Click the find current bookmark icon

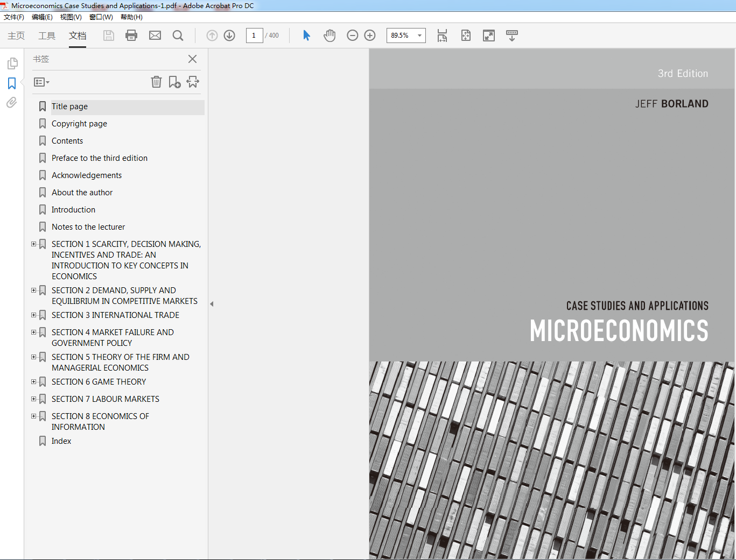click(x=193, y=82)
